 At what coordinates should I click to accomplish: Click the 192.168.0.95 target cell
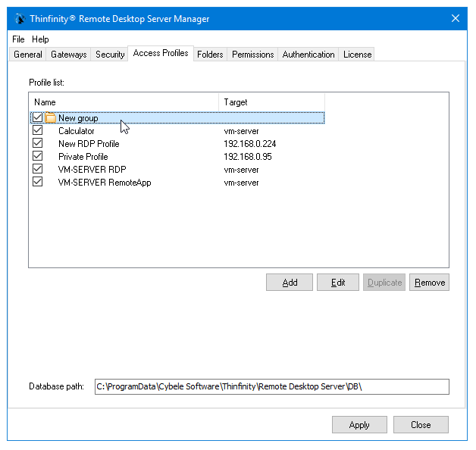point(248,157)
